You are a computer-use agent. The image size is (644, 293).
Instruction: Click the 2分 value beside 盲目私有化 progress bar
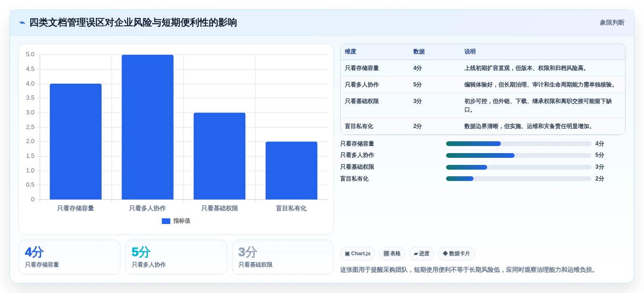pyautogui.click(x=600, y=179)
